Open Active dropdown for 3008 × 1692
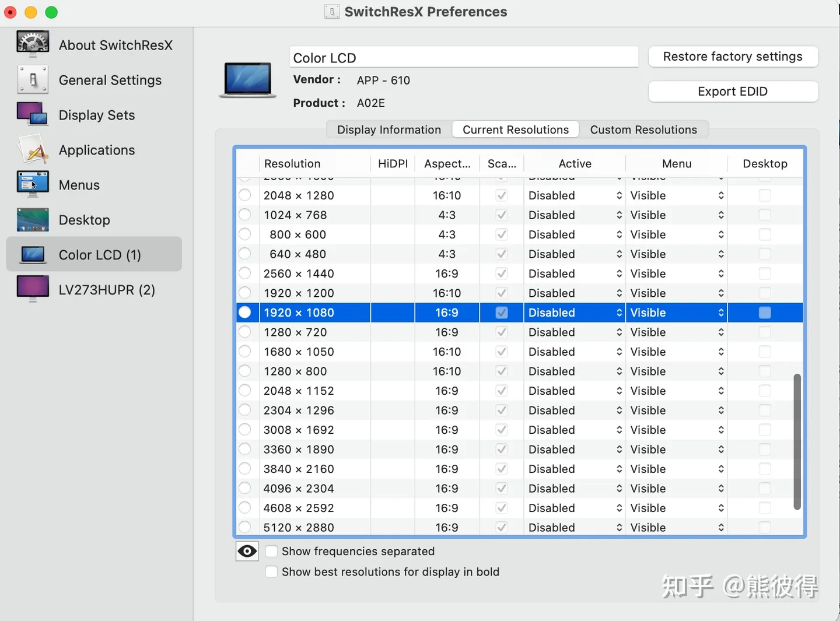This screenshot has width=840, height=621. pos(575,430)
